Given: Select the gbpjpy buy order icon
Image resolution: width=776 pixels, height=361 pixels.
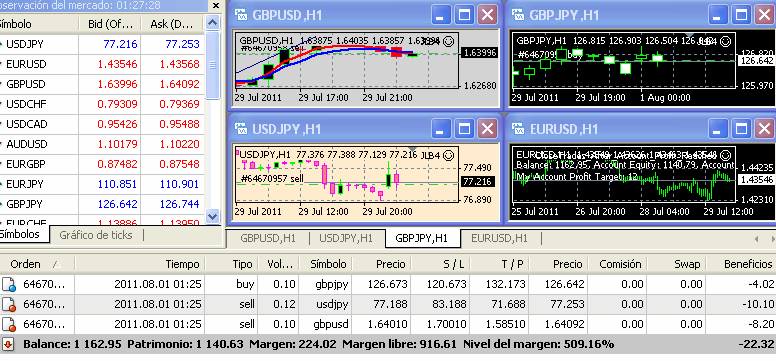Looking at the screenshot, I should tap(8, 284).
